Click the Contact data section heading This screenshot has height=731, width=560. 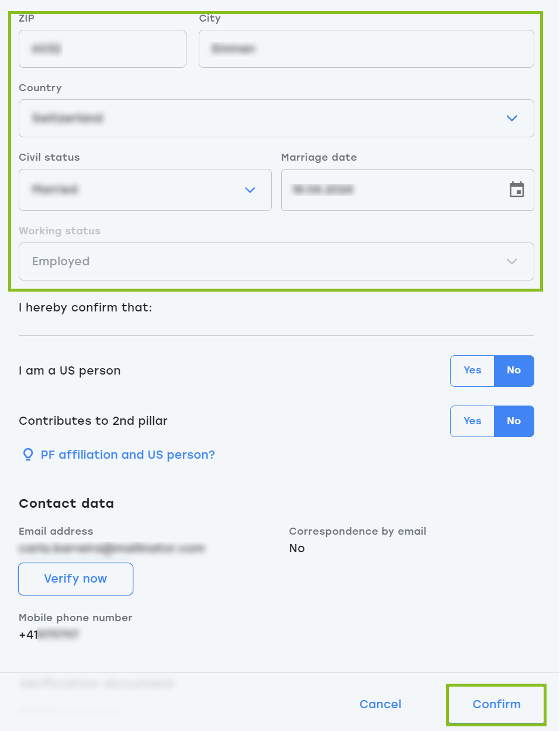click(66, 504)
